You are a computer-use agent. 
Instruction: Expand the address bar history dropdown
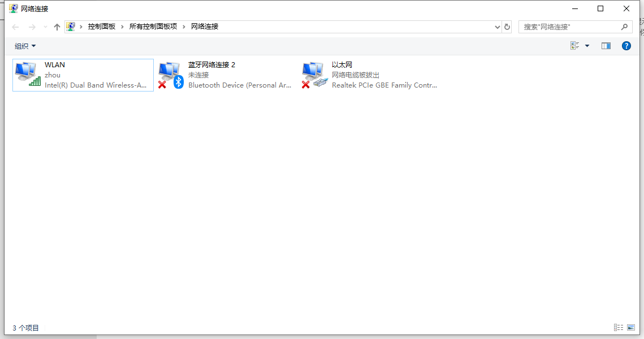click(x=497, y=26)
